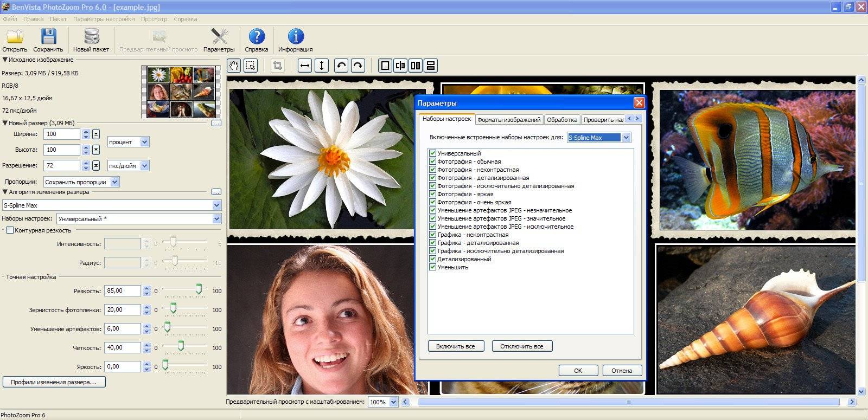The height and width of the screenshot is (420, 868).
Task: Uncheck Фотография - неконтрастная preset
Action: click(x=432, y=170)
